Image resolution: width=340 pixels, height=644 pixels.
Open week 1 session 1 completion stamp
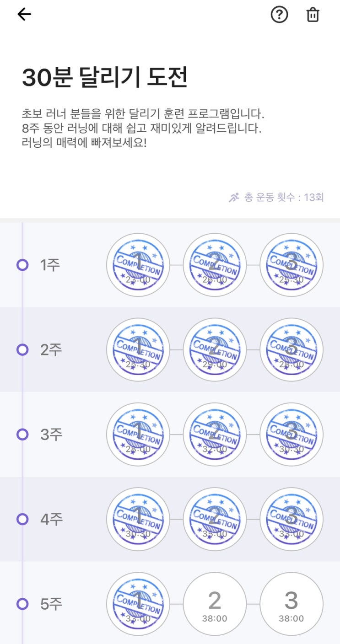click(x=138, y=265)
